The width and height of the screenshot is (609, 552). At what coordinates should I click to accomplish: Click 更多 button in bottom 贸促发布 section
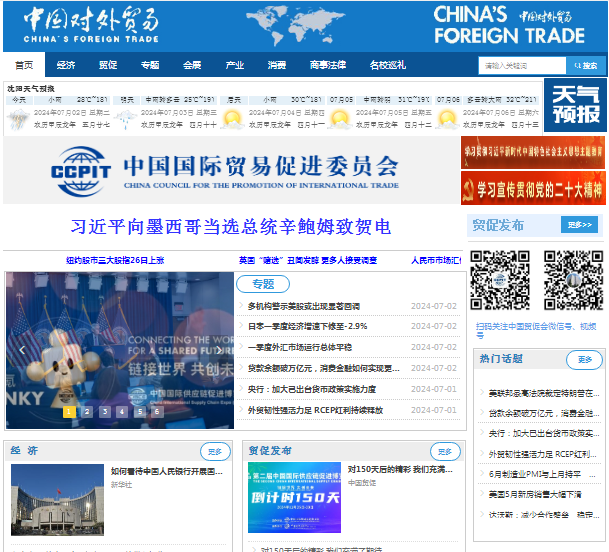[x=445, y=452]
